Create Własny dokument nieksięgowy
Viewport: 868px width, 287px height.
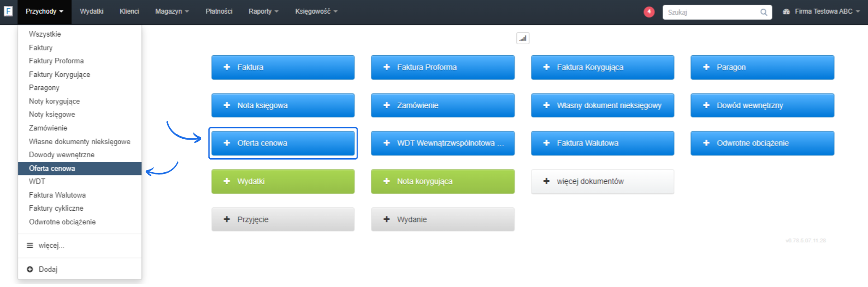pyautogui.click(x=603, y=105)
